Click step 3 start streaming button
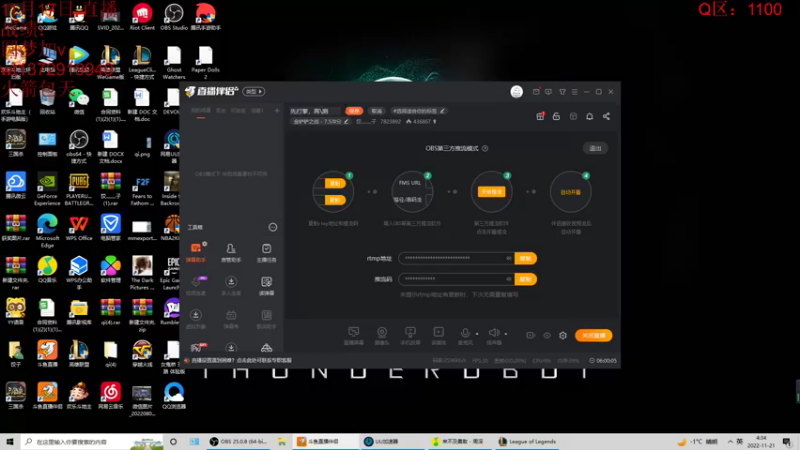 tap(491, 192)
